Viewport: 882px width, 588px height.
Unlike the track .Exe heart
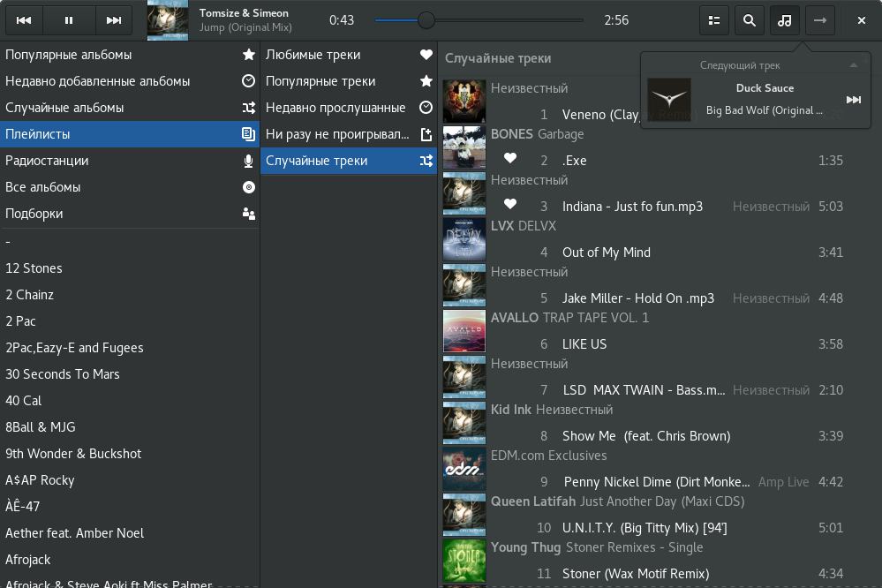pyautogui.click(x=509, y=160)
